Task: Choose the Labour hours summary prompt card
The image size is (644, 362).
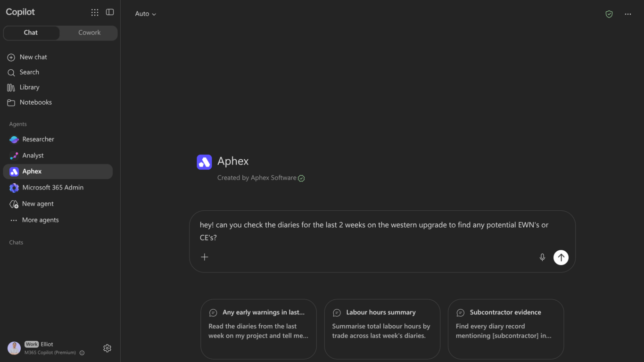Action: pyautogui.click(x=382, y=329)
